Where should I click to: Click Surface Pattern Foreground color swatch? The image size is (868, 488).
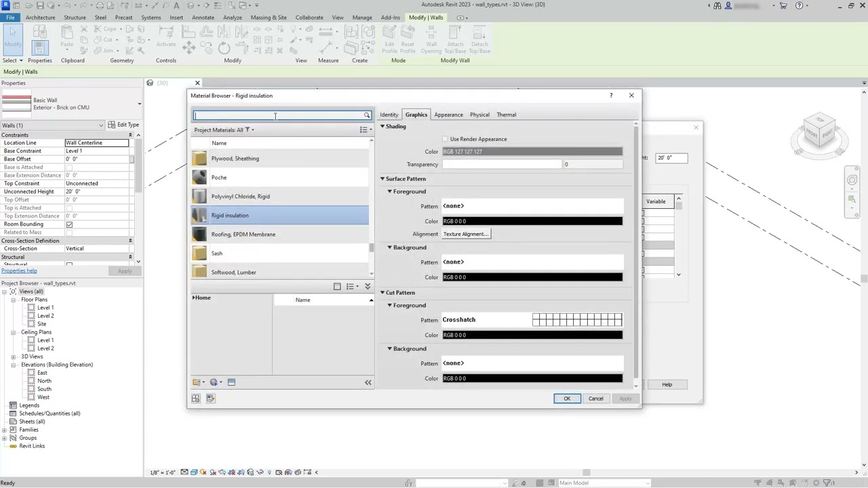pyautogui.click(x=532, y=222)
